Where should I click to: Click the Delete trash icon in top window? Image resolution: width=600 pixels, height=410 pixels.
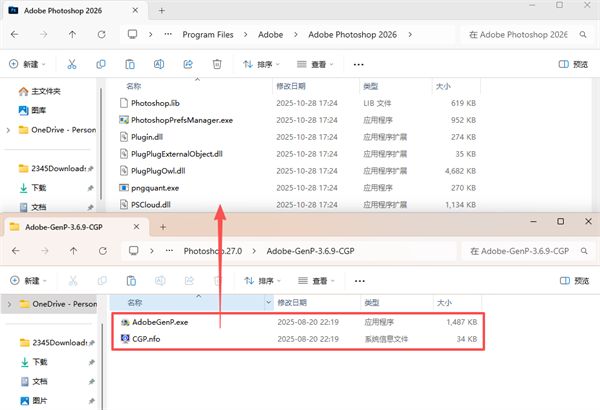[x=217, y=64]
